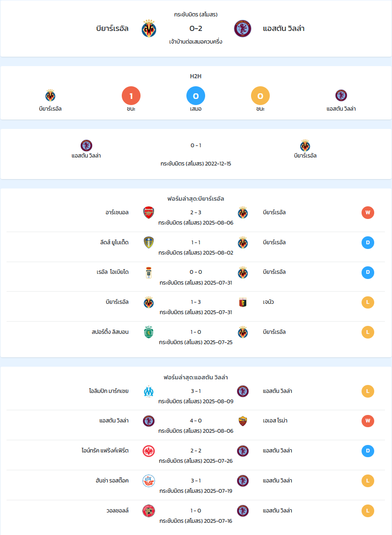Click the Genoa crest icon
This screenshot has height=535, width=392.
[x=243, y=302]
